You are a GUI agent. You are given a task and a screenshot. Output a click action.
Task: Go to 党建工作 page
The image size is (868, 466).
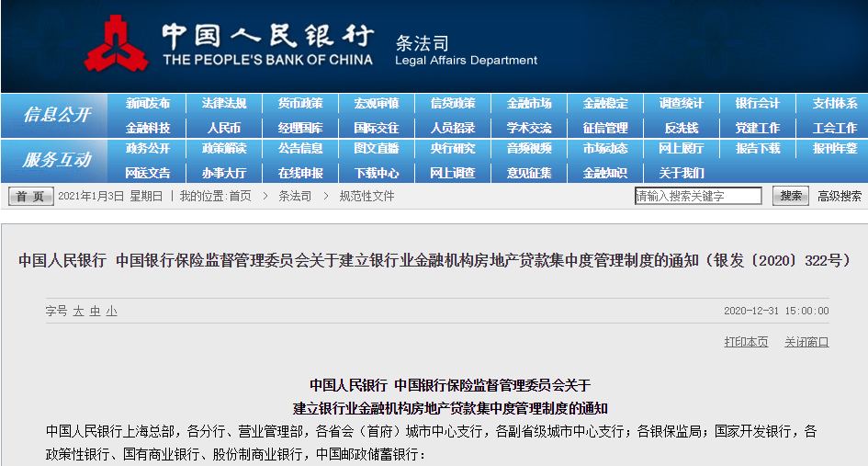coord(758,128)
